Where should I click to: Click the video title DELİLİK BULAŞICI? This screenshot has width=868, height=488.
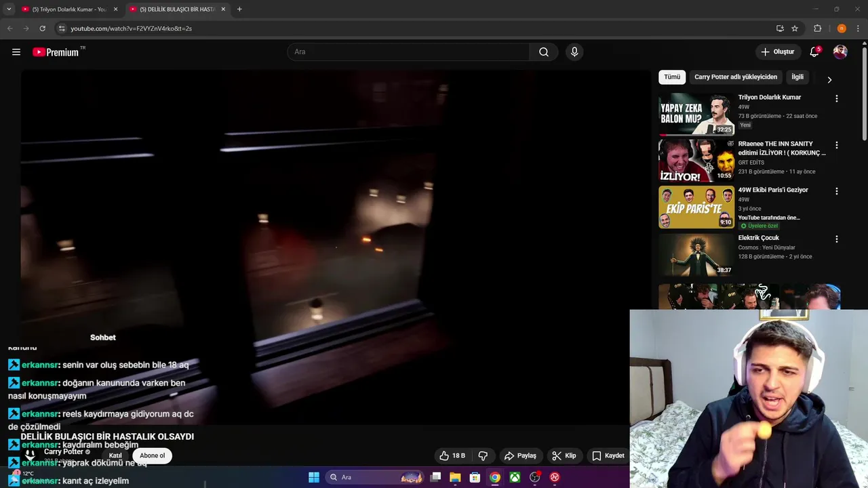click(107, 436)
